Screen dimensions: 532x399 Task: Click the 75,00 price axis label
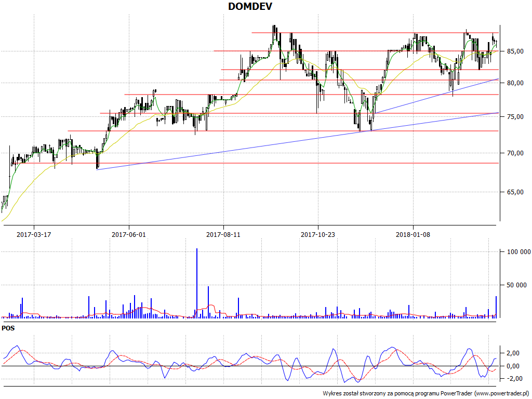pyautogui.click(x=515, y=116)
